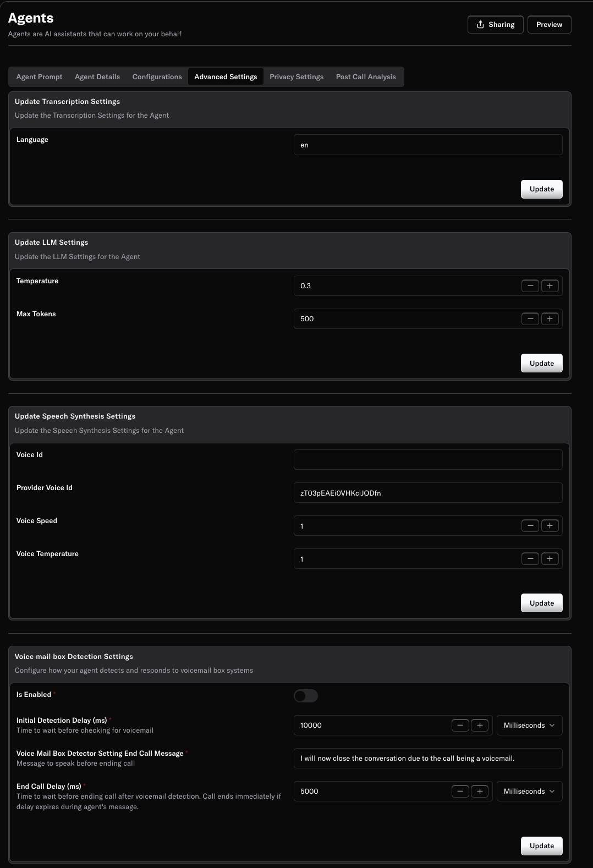This screenshot has width=593, height=868.
Task: Increase End Call Delay with plus
Action: click(x=480, y=792)
